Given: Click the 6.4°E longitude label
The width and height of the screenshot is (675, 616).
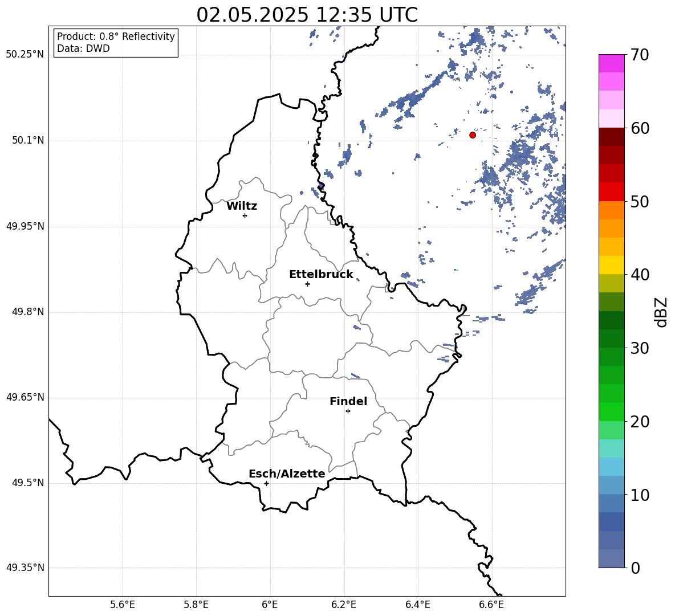Looking at the screenshot, I should click(417, 605).
